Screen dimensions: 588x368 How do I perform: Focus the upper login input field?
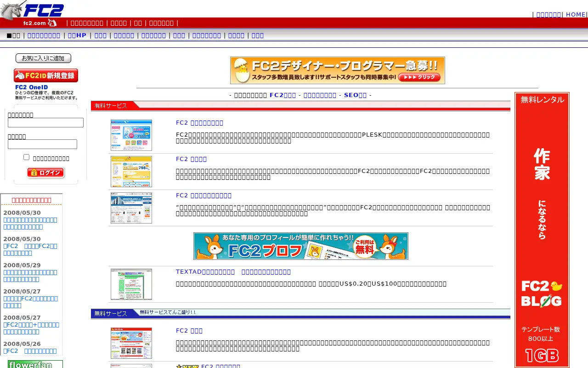[x=45, y=122]
